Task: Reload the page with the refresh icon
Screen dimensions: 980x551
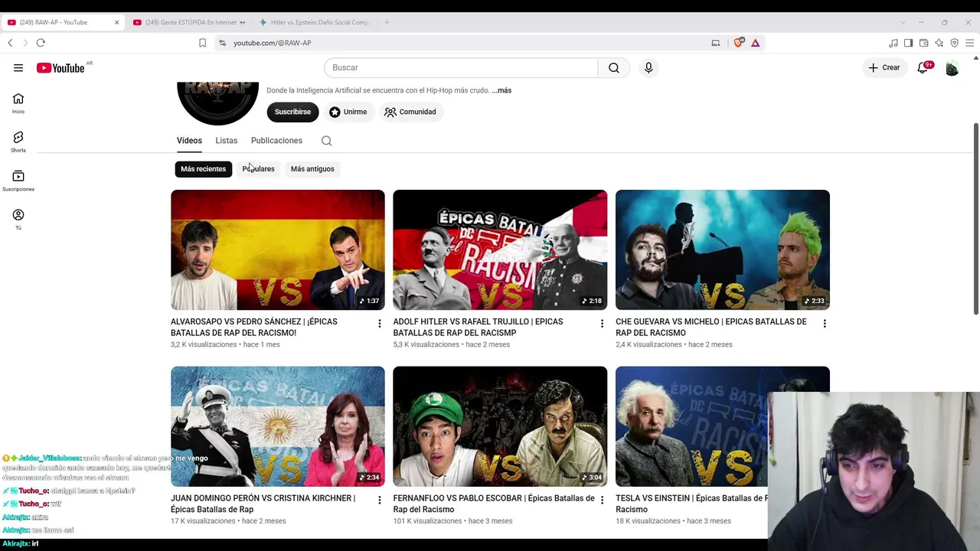Action: 41,43
